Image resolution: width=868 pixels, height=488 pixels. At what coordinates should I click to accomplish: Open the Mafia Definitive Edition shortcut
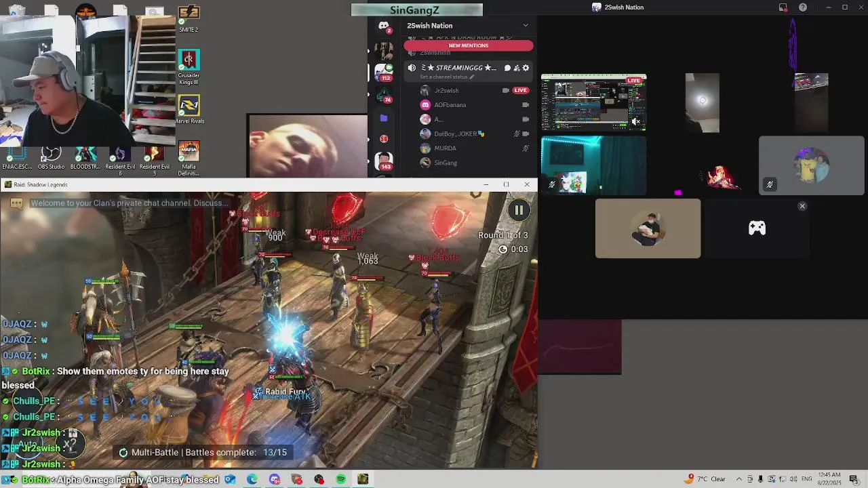coord(189,158)
